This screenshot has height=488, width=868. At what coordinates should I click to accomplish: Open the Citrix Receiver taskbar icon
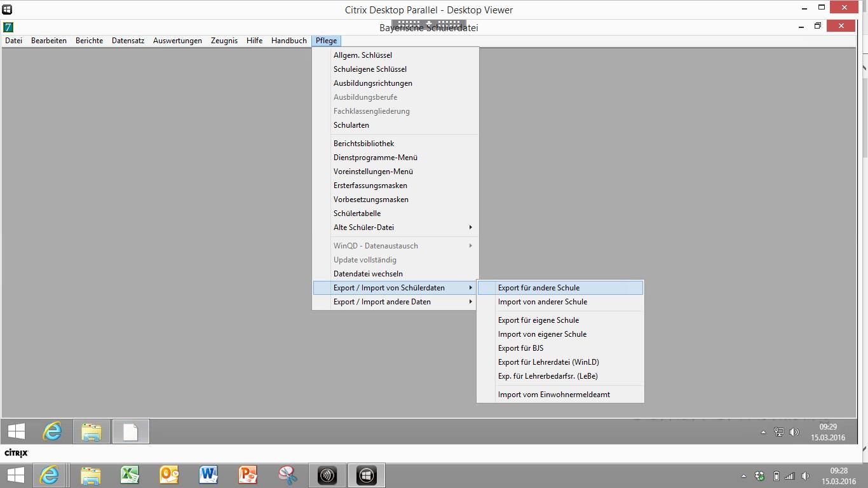point(327,475)
